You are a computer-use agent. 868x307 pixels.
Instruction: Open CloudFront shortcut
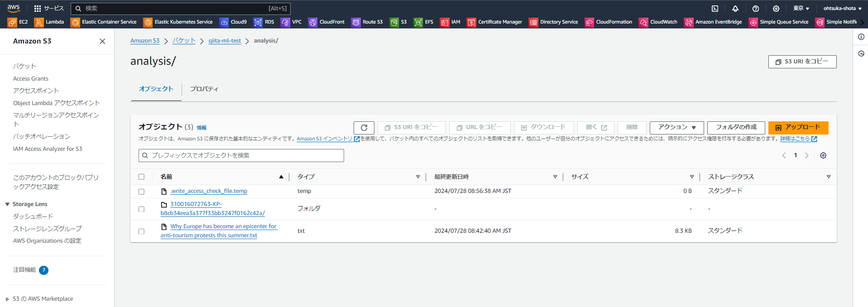326,22
